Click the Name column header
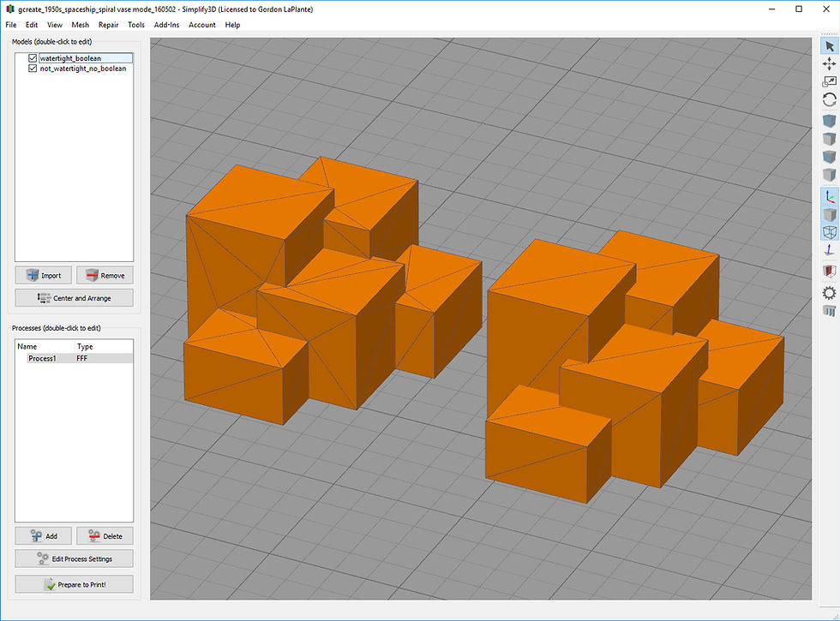This screenshot has width=840, height=621. 27,346
